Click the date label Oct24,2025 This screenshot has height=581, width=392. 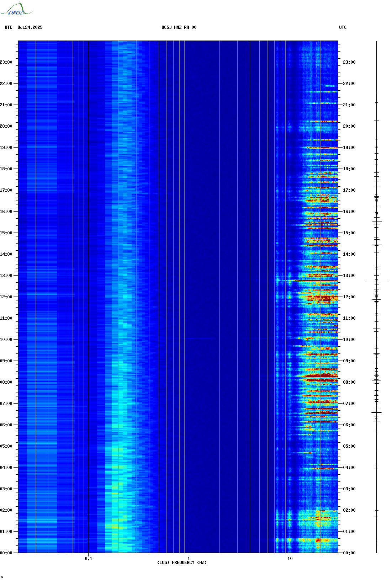pos(30,27)
